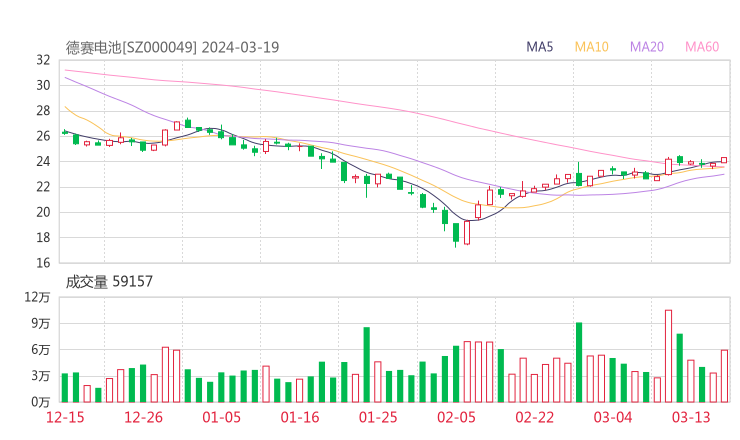Click the 01-25 date label

pos(378,417)
